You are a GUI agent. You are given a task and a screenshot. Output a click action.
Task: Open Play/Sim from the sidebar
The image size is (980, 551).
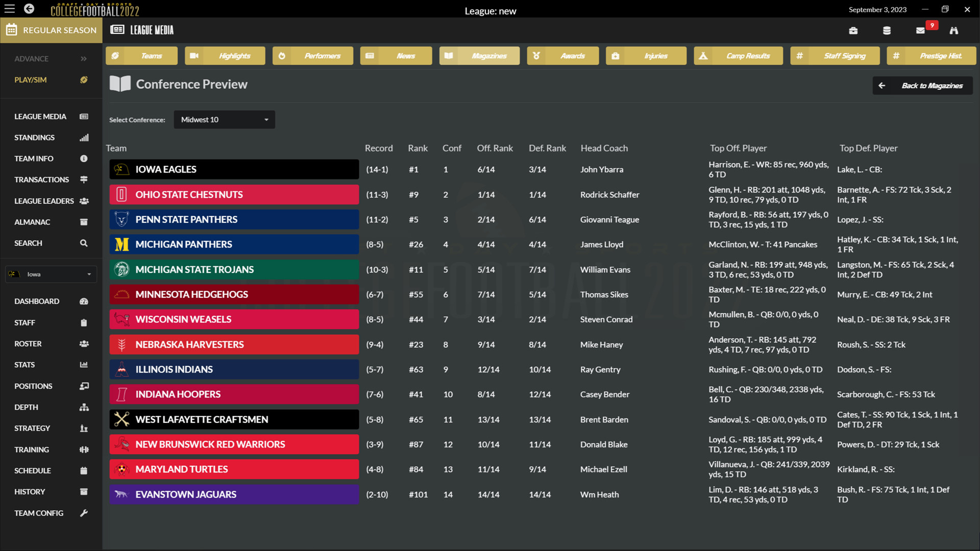point(31,80)
